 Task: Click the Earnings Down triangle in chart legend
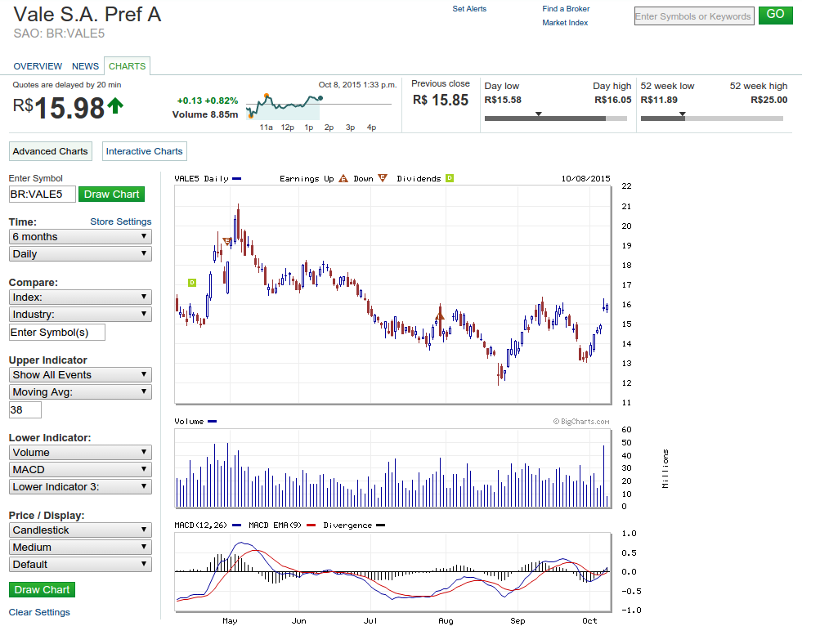click(x=382, y=178)
